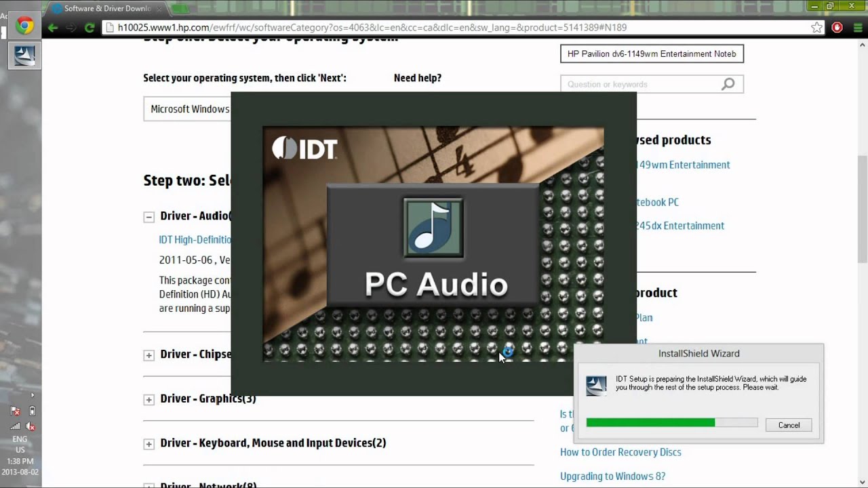Screen dimensions: 868x488
Task: Open the '245dx Entertainment' product link
Action: [681, 226]
